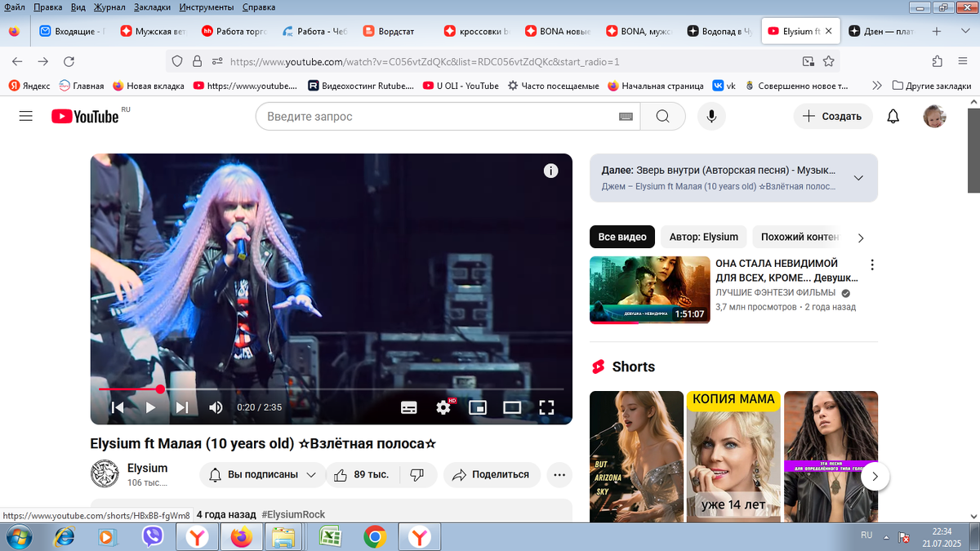
Task: Skip to the previous video
Action: click(x=118, y=407)
